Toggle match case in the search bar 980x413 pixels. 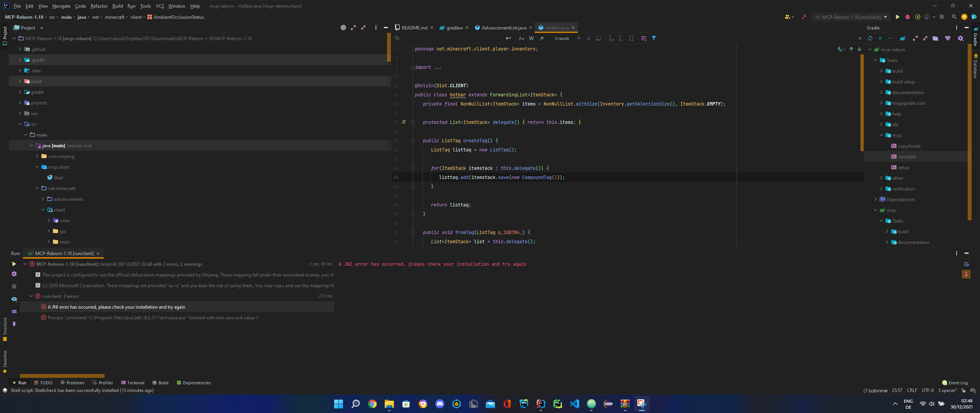521,38
